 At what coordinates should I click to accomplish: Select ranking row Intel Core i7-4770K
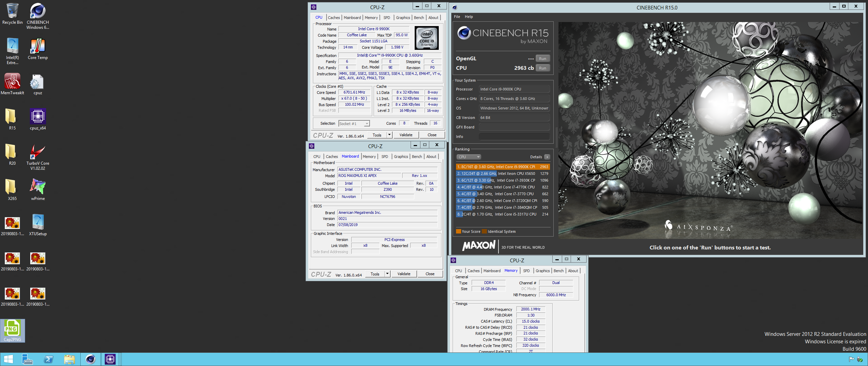(502, 187)
